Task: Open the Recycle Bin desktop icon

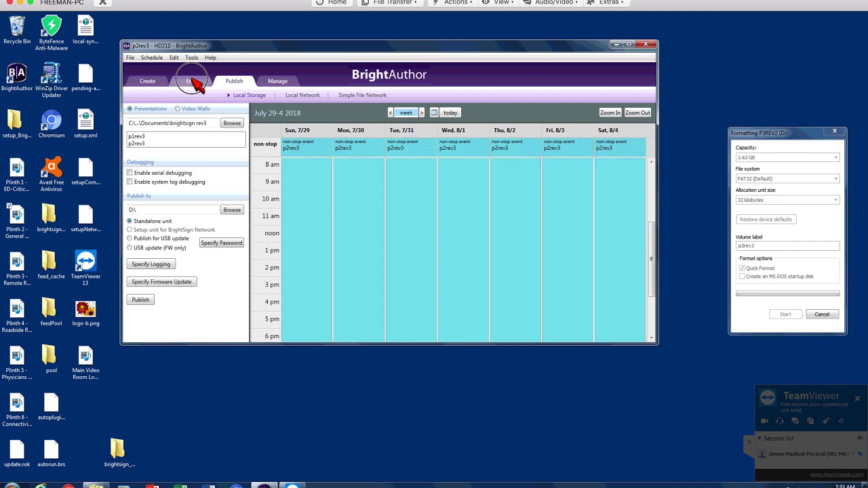Action: [x=17, y=30]
